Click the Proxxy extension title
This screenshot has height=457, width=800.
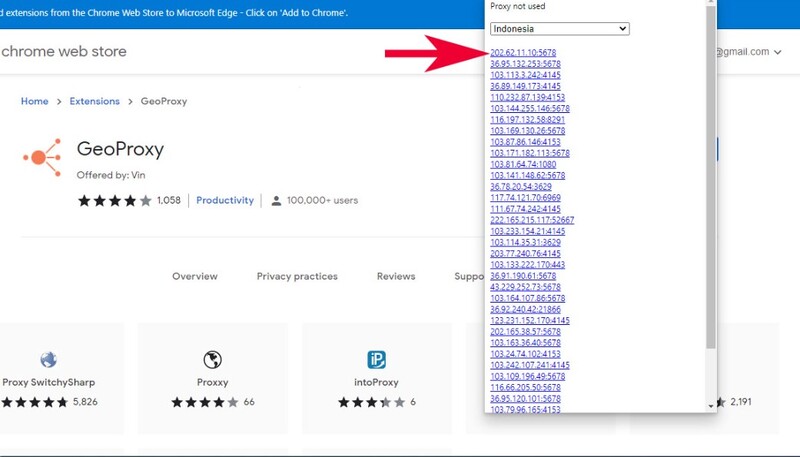coord(212,382)
